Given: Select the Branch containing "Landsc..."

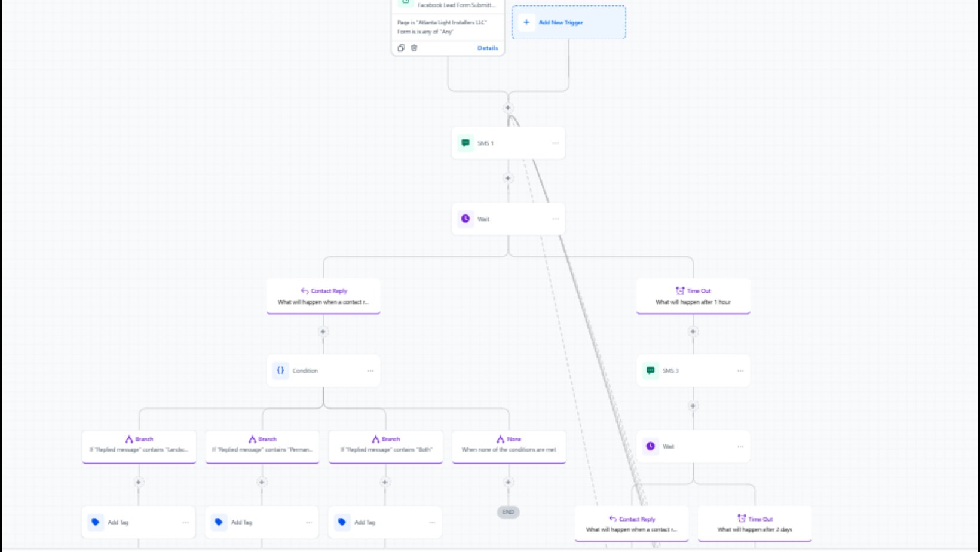Looking at the screenshot, I should click(139, 446).
